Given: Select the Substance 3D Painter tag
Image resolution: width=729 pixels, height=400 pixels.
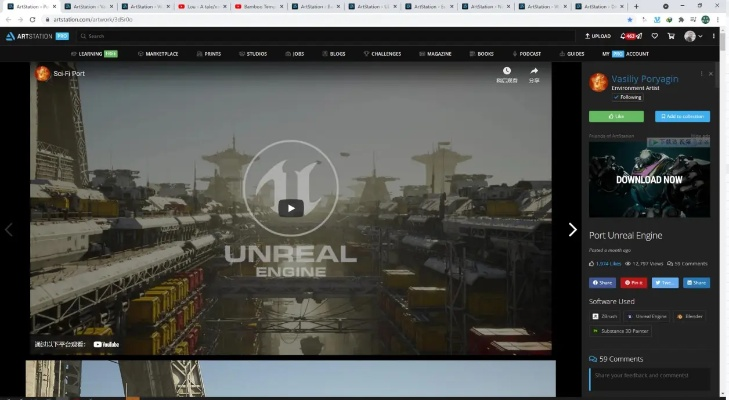Looking at the screenshot, I should coord(620,331).
